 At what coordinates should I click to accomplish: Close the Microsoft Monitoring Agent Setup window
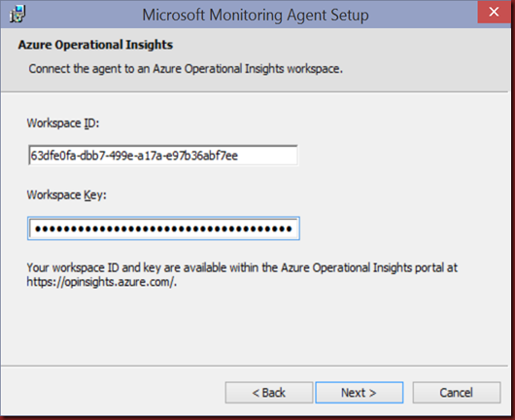click(494, 13)
